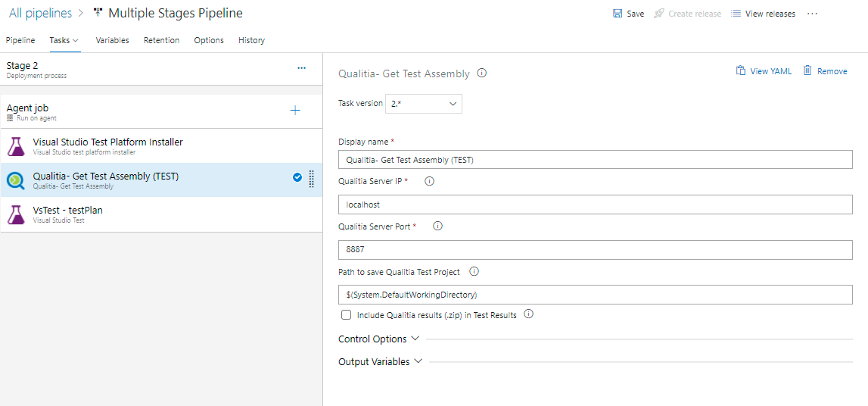Click the Qualitia Server IP info icon

click(x=429, y=182)
